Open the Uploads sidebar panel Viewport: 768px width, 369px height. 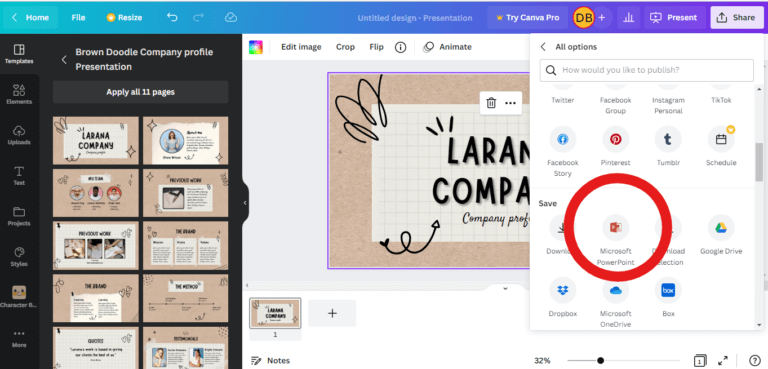[x=19, y=135]
